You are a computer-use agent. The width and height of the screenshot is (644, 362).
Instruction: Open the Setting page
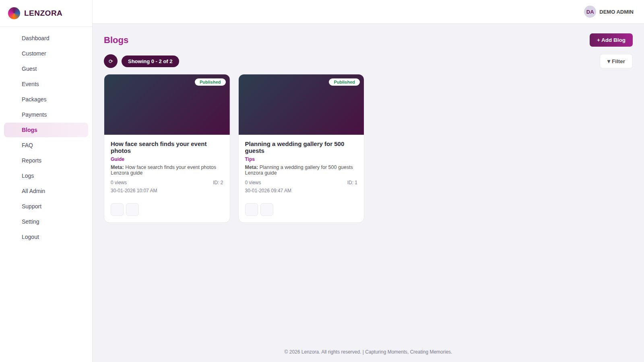click(46, 222)
